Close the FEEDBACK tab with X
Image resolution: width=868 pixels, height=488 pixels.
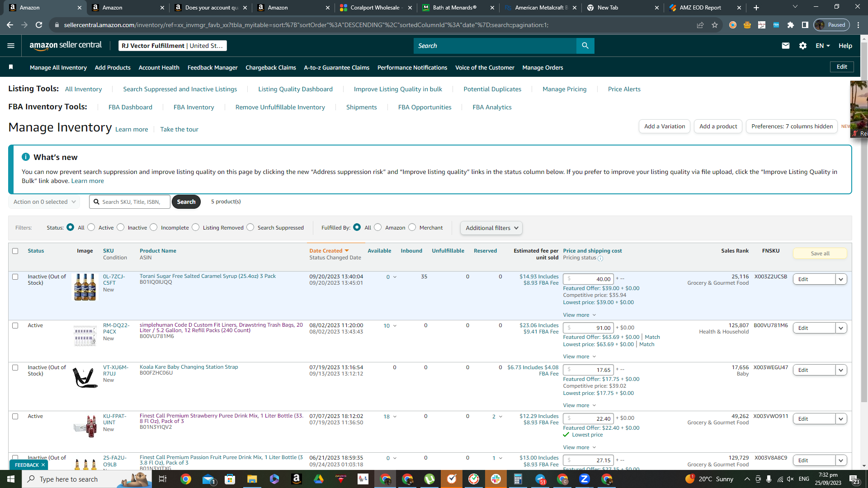pos(43,465)
